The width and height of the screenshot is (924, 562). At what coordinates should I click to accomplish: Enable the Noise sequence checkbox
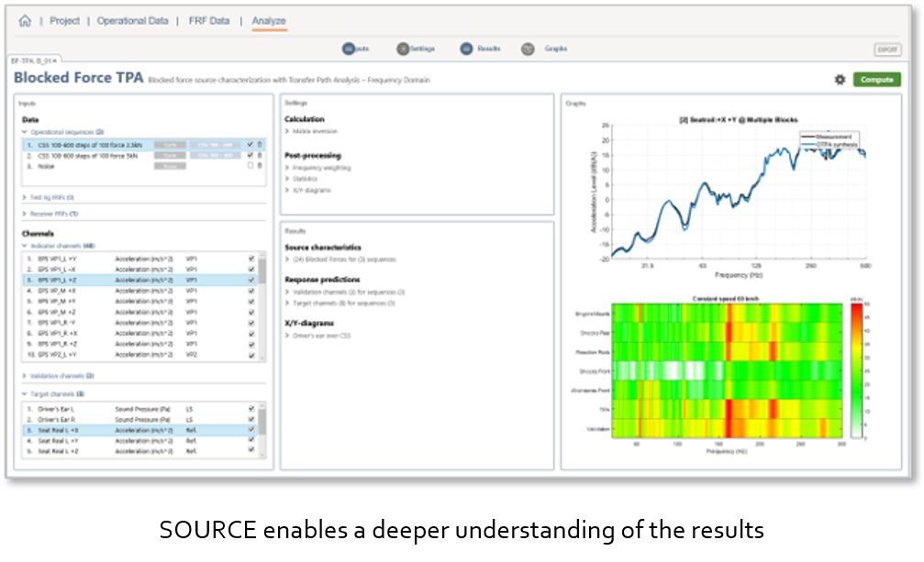pos(250,166)
